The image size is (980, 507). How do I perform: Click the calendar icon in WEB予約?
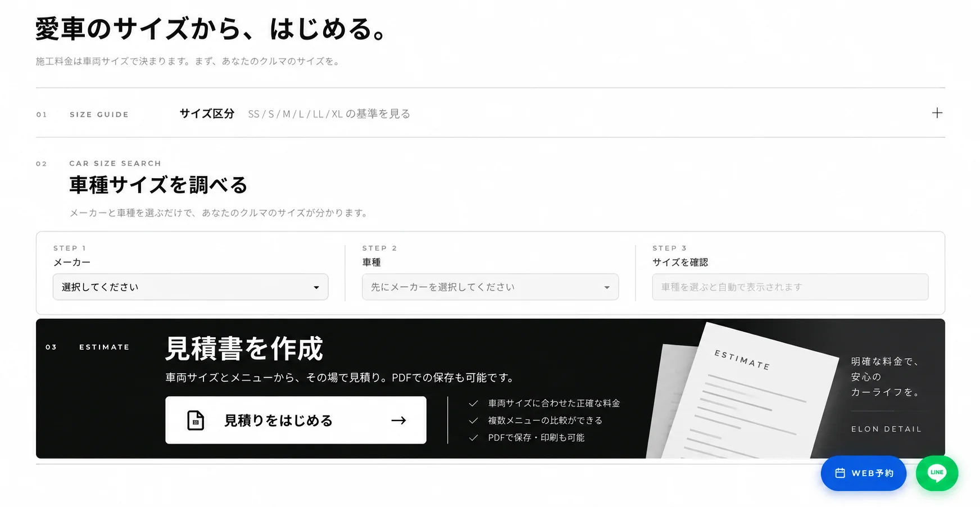(840, 473)
